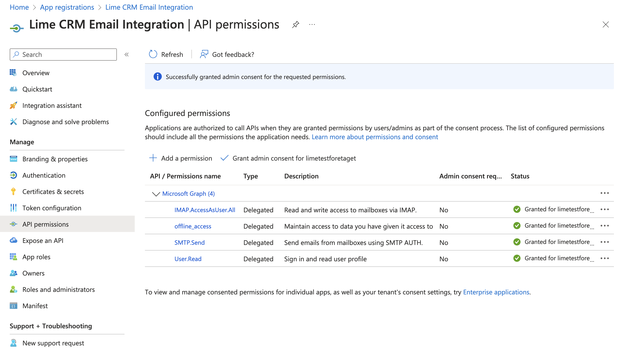This screenshot has height=364, width=618.
Task: Click the granted status checkmark for User.Read
Action: coord(517,258)
